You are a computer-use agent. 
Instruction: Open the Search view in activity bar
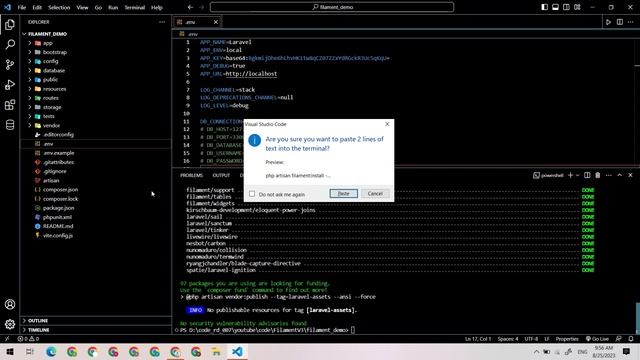[x=10, y=44]
